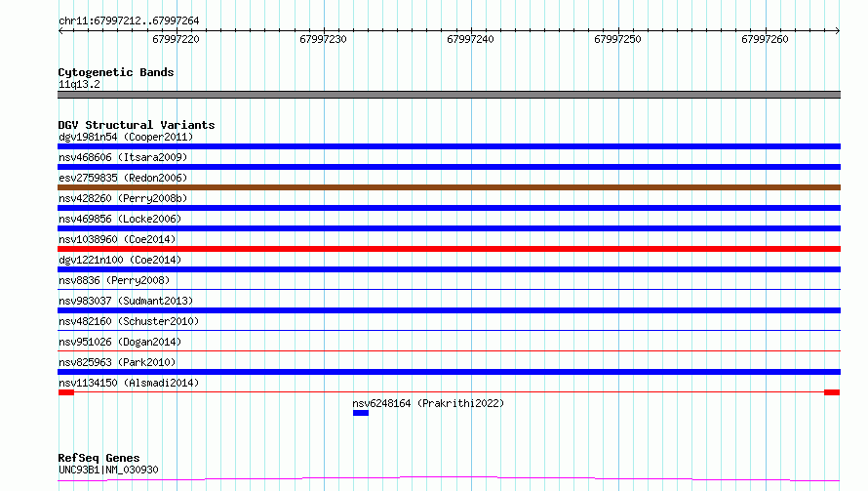Select variant label nsv8836 (Perry2008)
Screen dimensions: 868x491
tap(114, 280)
